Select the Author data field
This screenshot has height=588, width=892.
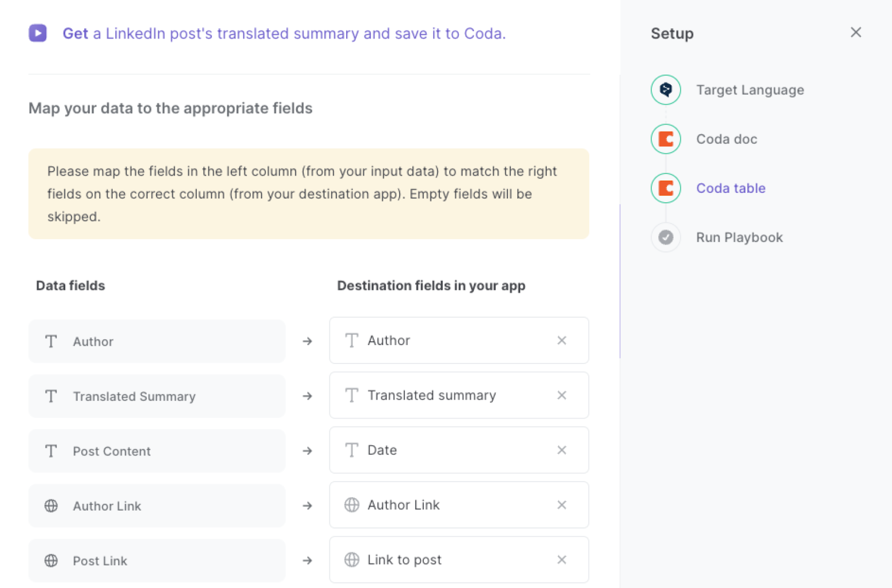click(157, 341)
